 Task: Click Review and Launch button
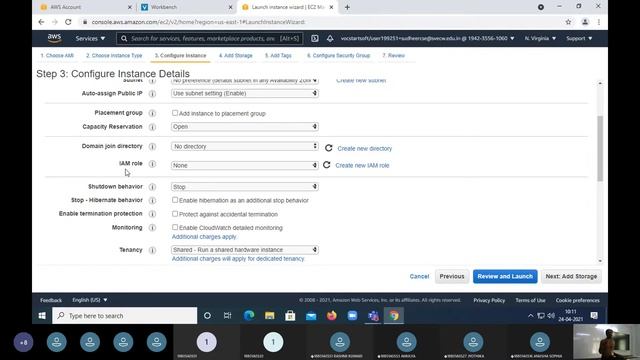tap(505, 276)
